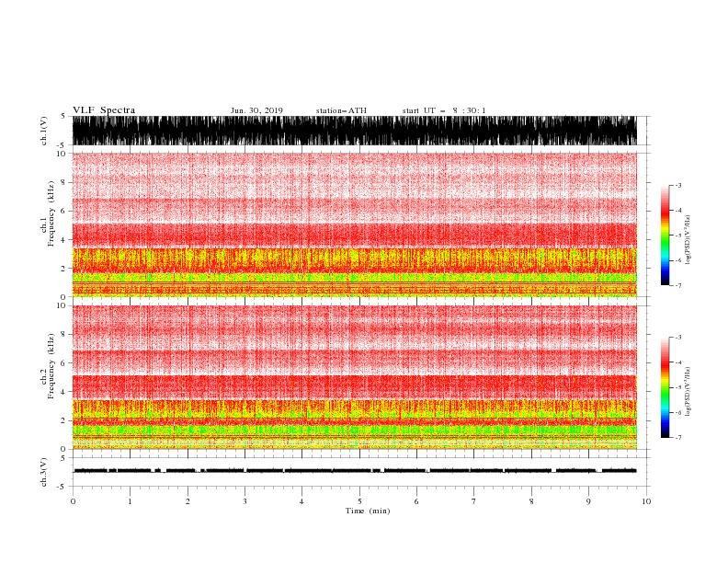
Task: Click the ch.2 frequency axis "6" tick
Action: coord(64,363)
